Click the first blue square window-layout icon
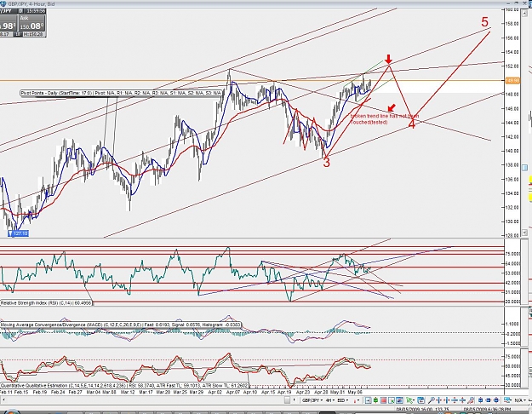 480,400
